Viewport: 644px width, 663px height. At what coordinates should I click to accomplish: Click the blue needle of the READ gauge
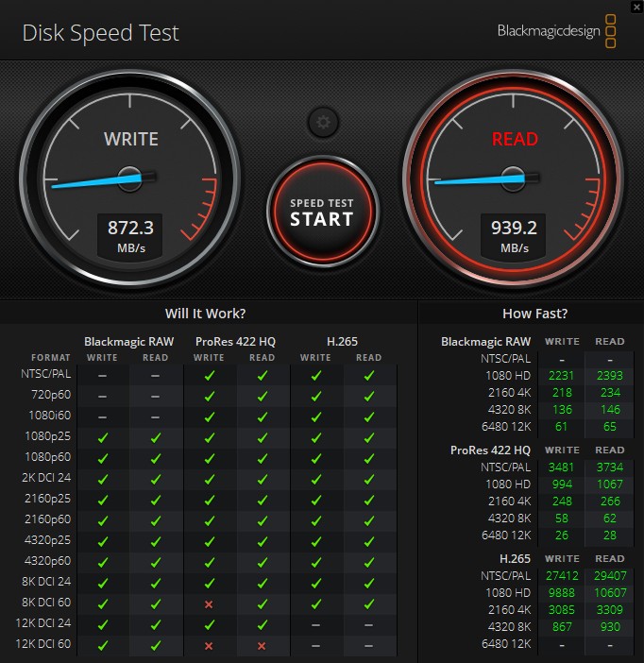(x=480, y=179)
